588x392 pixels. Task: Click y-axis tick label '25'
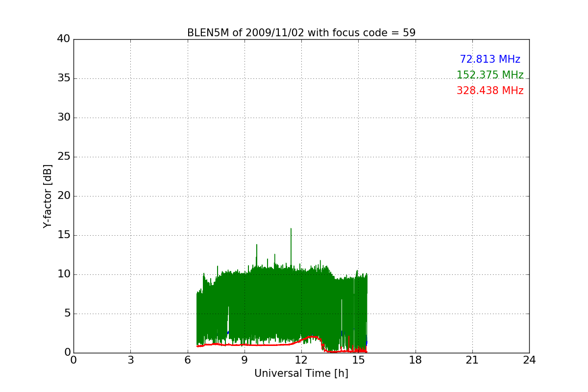64,157
